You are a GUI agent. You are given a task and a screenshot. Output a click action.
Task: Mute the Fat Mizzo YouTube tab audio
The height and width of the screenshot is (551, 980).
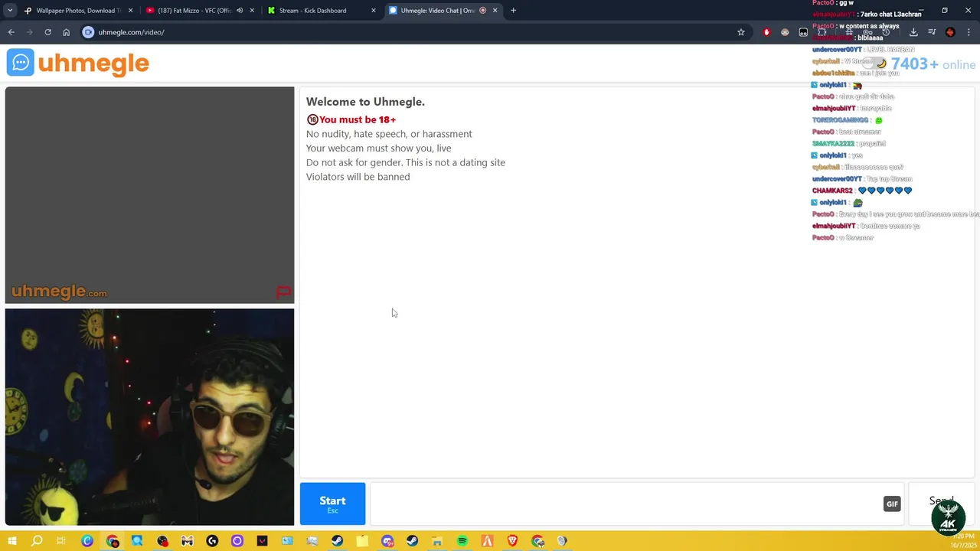coord(240,11)
